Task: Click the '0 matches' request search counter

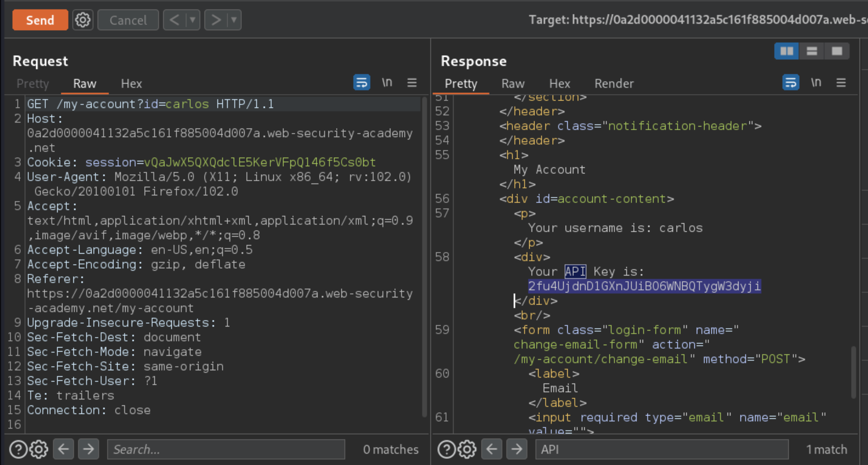Action: click(391, 449)
